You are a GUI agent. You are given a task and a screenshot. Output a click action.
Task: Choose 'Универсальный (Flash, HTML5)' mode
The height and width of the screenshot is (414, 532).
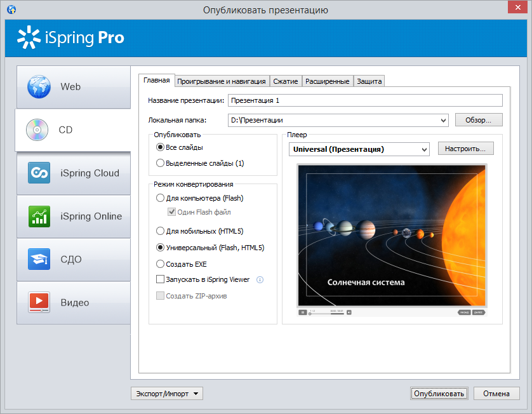160,248
